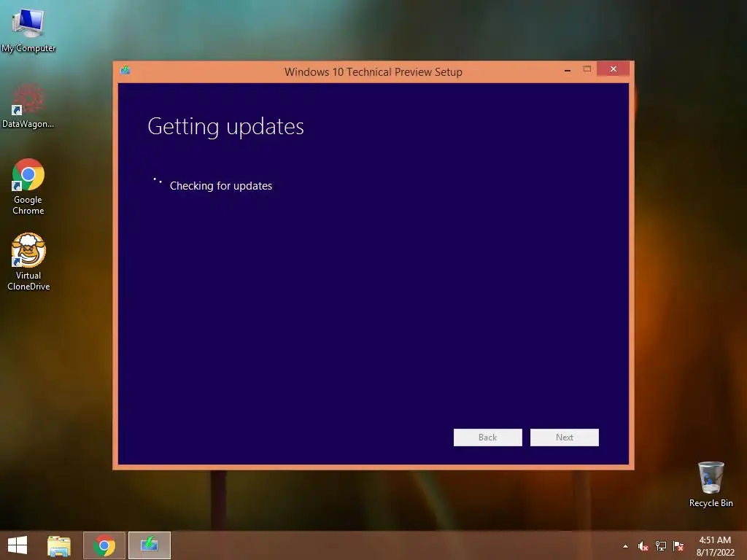Show hidden system tray icons
Image resolution: width=747 pixels, height=560 pixels.
click(x=625, y=546)
